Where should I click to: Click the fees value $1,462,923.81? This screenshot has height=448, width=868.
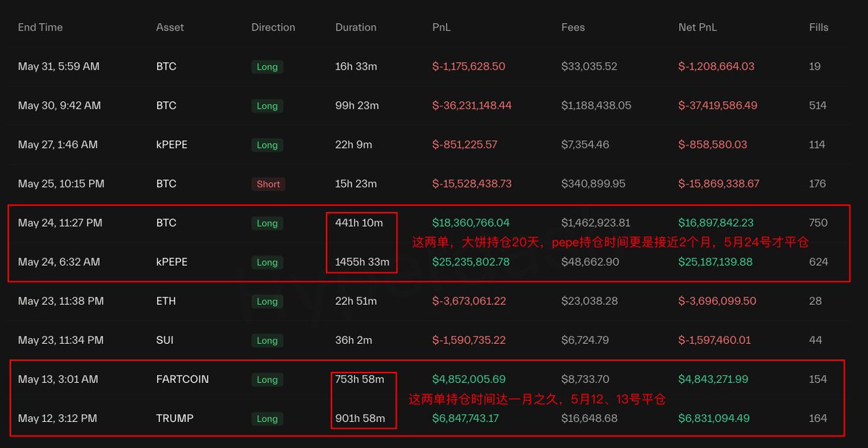(x=596, y=223)
